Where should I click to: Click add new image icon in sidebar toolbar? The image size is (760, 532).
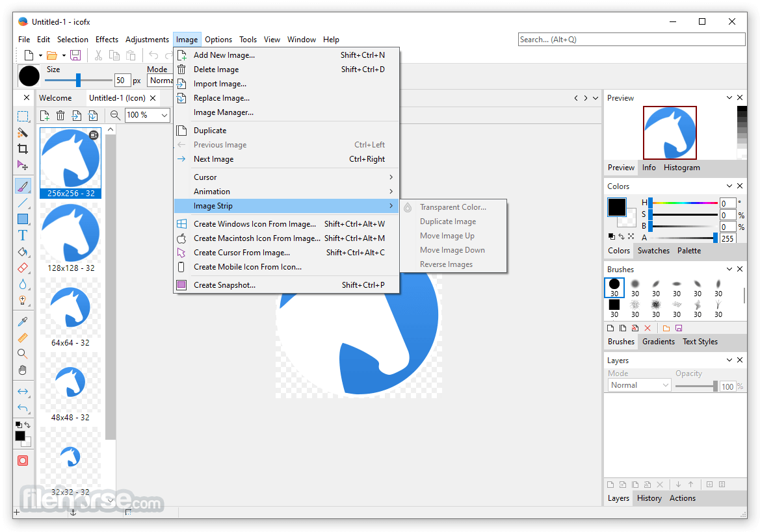point(45,115)
